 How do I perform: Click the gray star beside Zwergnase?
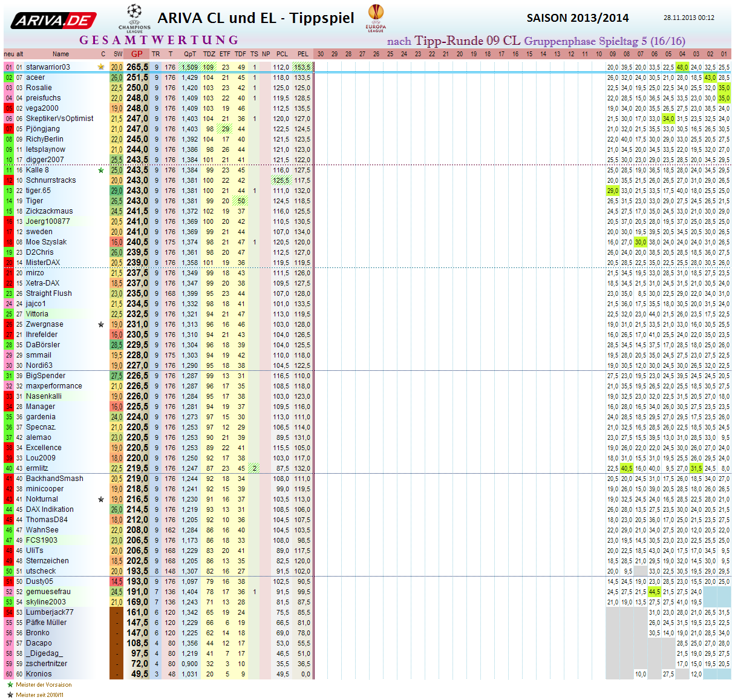coord(101,324)
